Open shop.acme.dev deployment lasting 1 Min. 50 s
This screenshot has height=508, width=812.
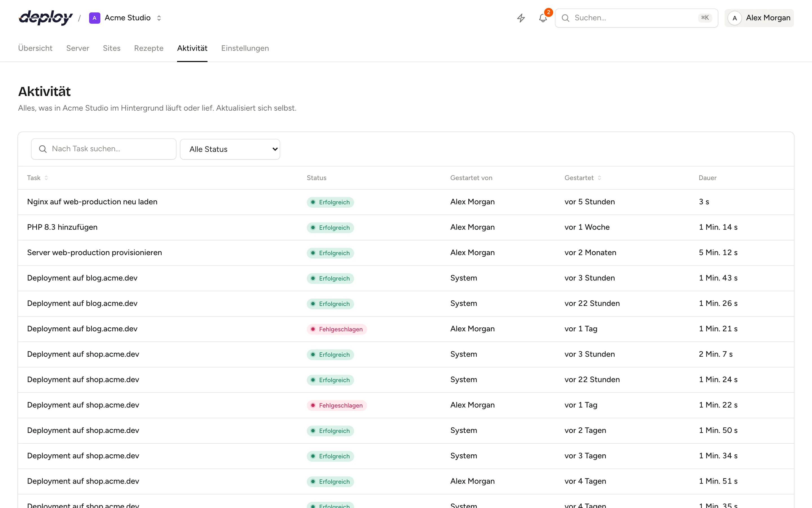click(x=83, y=430)
